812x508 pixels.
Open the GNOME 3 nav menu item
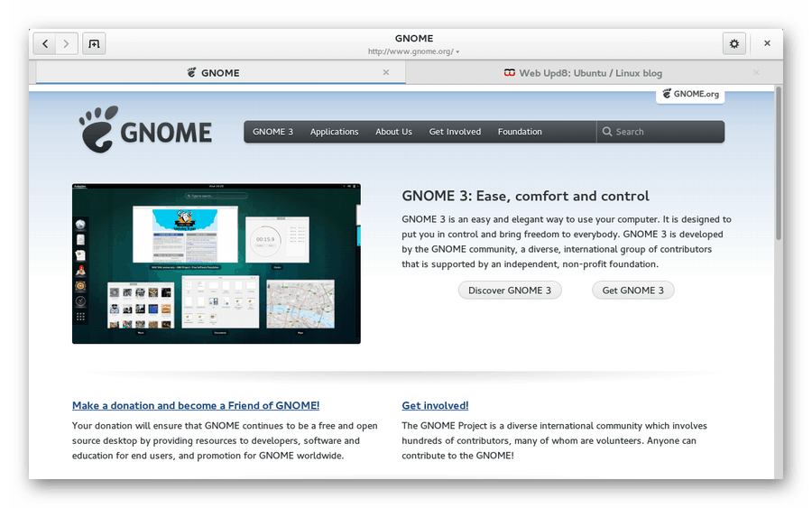point(272,132)
